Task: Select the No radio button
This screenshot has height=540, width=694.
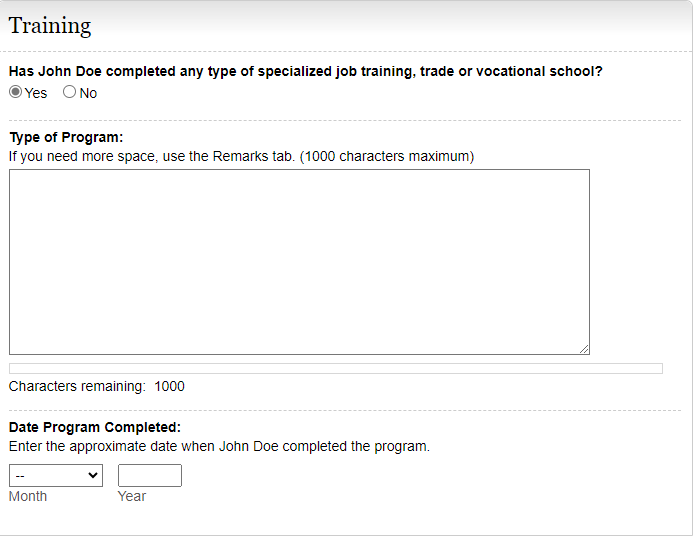Action: 70,92
